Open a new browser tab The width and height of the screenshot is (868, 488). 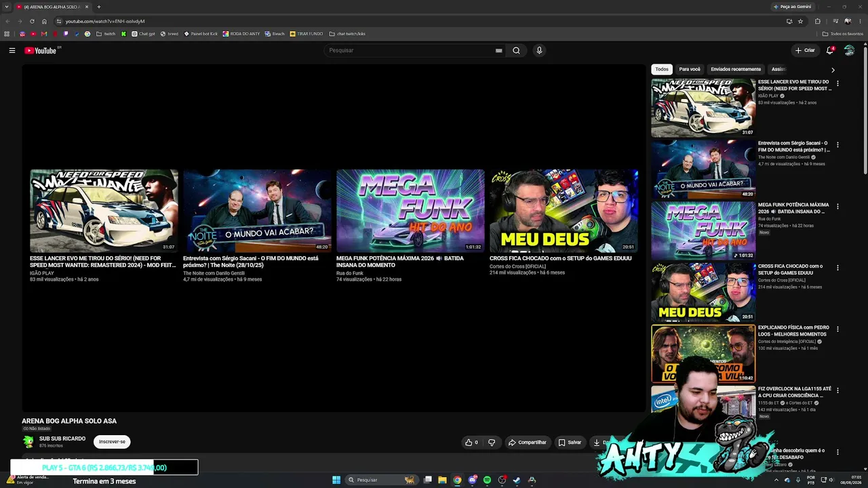tap(98, 7)
